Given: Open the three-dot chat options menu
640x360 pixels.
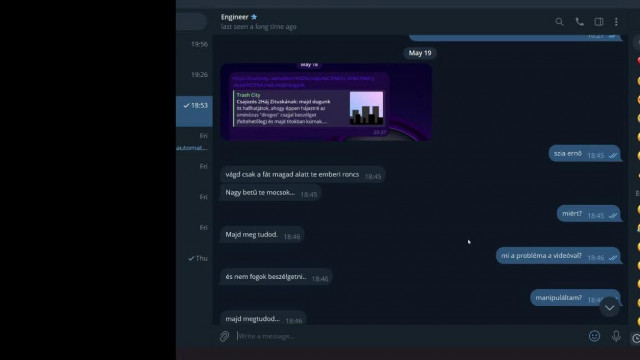Looking at the screenshot, I should (x=616, y=22).
